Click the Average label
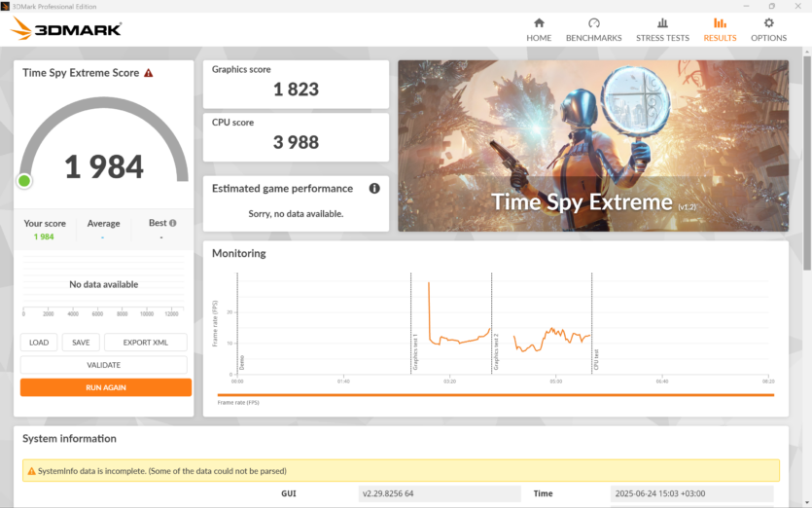This screenshot has height=508, width=812. pos(104,224)
